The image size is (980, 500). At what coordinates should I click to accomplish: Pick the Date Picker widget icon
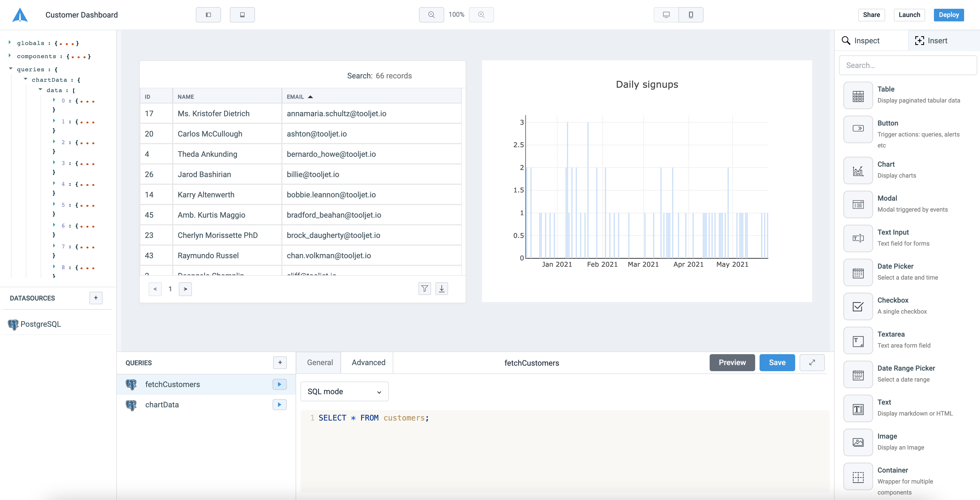858,273
